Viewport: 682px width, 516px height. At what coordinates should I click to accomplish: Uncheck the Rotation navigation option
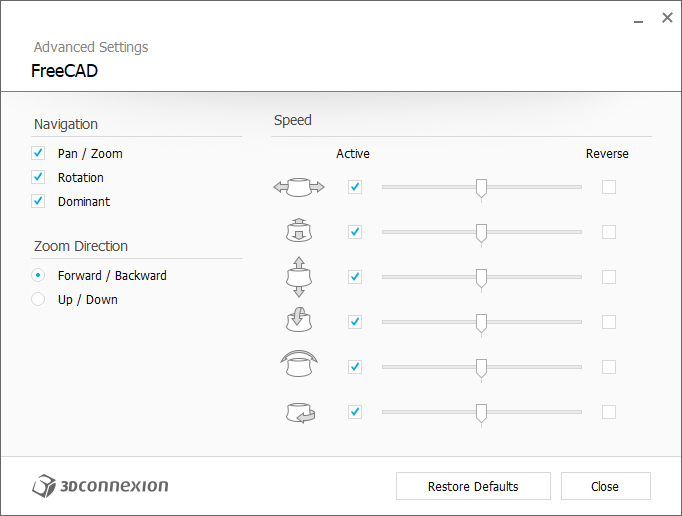coord(39,178)
